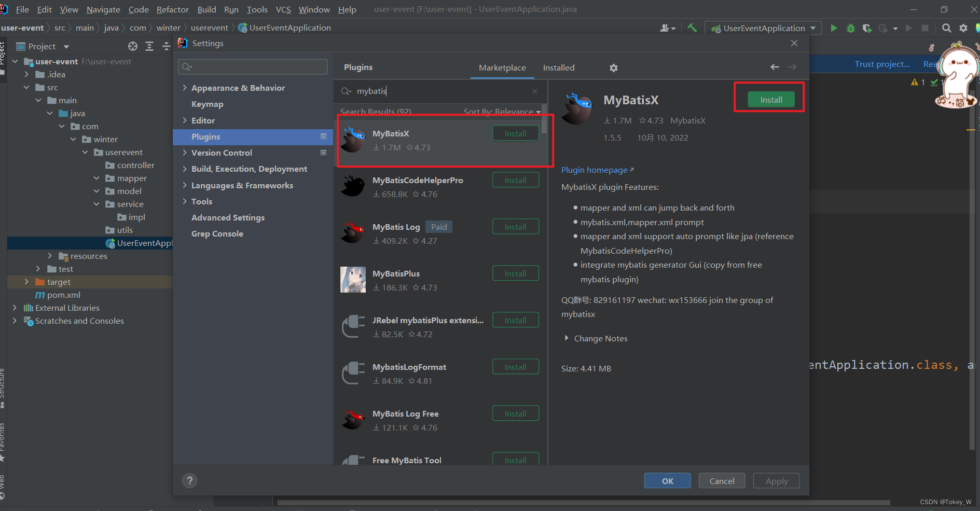Expand Appearance & Behavior settings
The height and width of the screenshot is (511, 980).
[185, 88]
